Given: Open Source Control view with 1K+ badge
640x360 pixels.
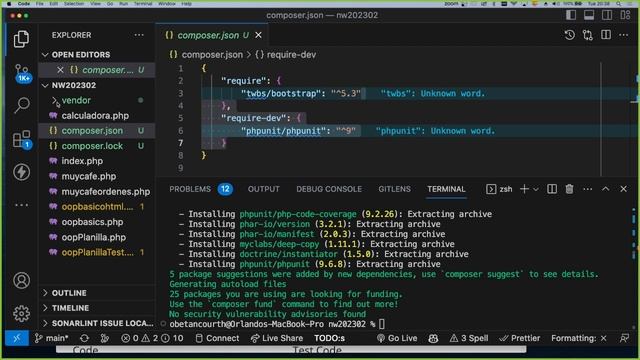Looking at the screenshot, I should (22, 73).
